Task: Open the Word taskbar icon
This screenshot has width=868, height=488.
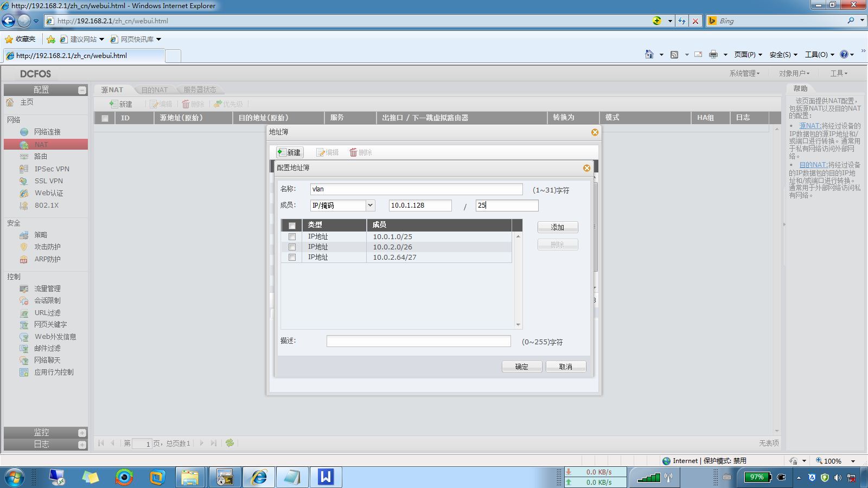Action: [325, 477]
